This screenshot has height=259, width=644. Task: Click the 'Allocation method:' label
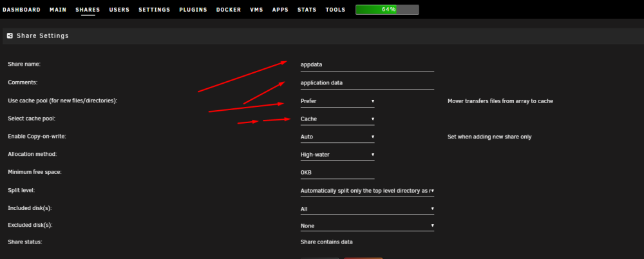(32, 154)
